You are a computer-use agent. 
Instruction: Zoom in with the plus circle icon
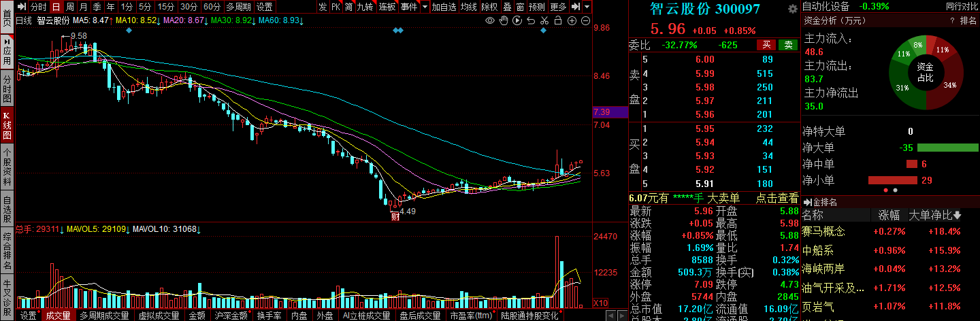(x=572, y=20)
